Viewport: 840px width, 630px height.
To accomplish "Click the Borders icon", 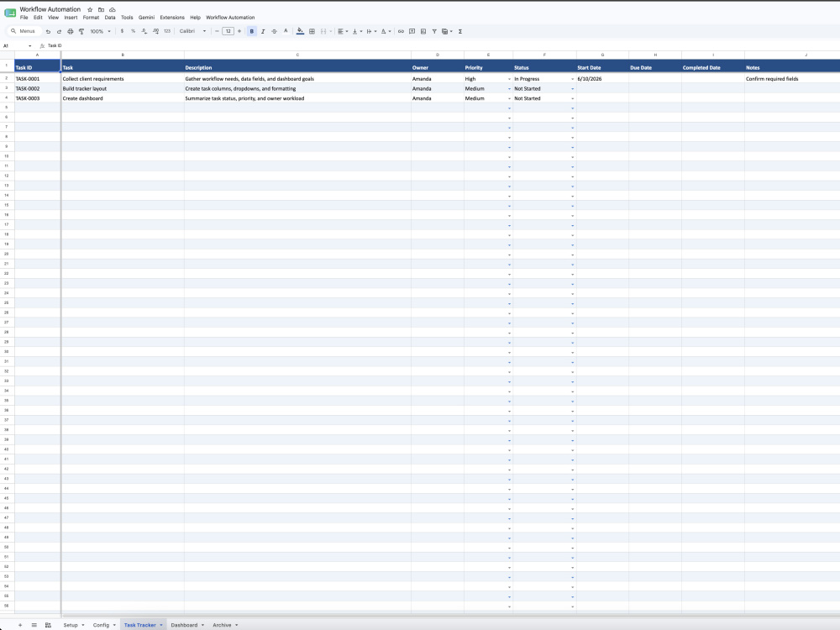I will pos(312,31).
